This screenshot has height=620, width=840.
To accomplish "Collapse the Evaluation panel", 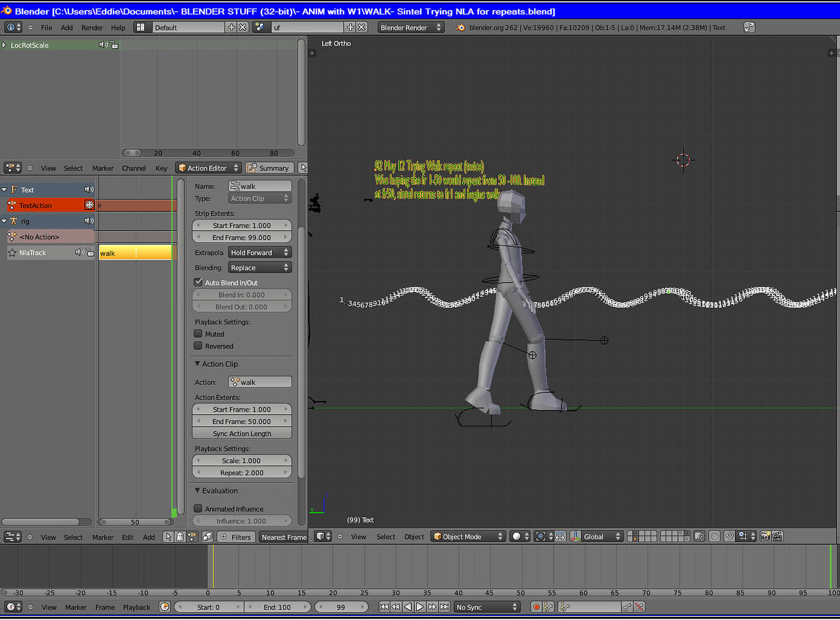I will [197, 490].
